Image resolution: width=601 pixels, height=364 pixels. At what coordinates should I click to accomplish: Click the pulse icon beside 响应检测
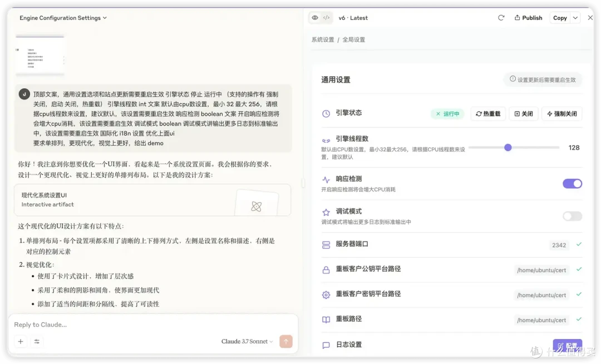click(326, 179)
